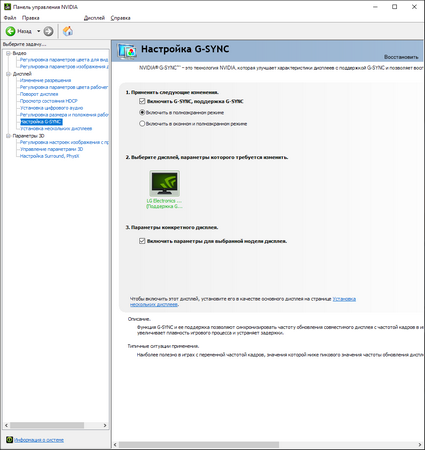Screen dimensions: 425x450
Task: Collapse the Видео tree node
Action: click(x=8, y=53)
